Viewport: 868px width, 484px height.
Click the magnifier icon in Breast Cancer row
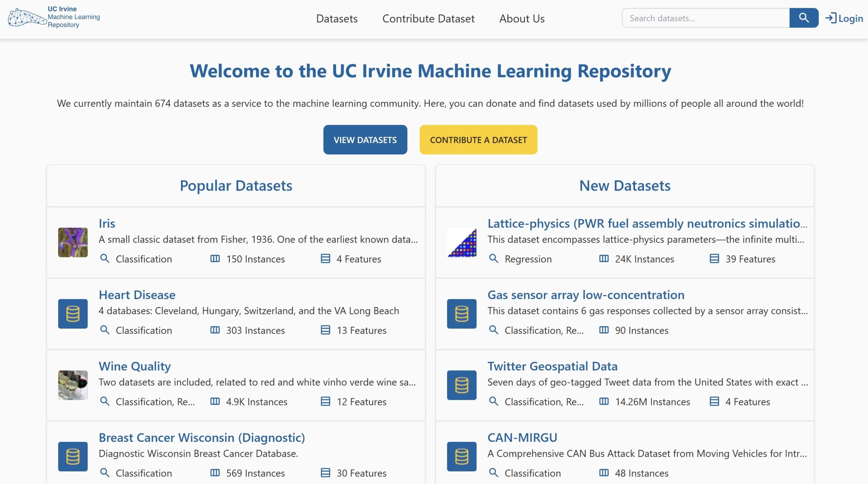point(105,472)
